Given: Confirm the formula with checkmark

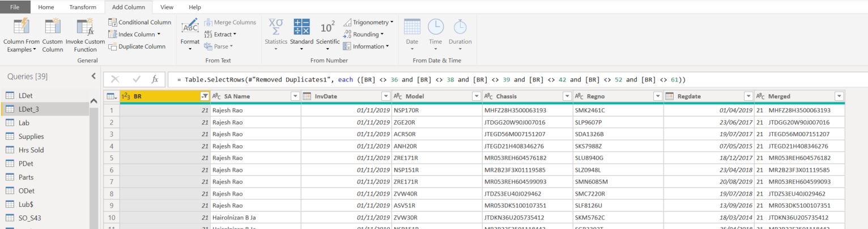Looking at the screenshot, I should (x=136, y=79).
